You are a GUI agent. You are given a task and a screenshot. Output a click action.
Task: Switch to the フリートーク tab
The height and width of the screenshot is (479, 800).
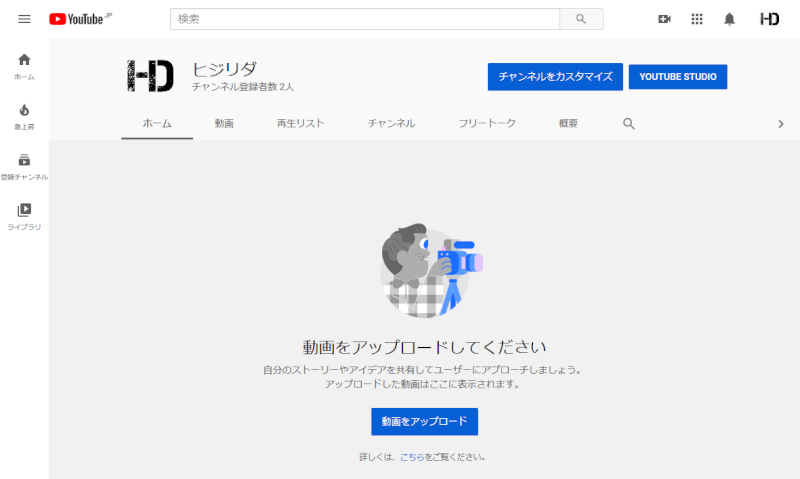(x=487, y=123)
